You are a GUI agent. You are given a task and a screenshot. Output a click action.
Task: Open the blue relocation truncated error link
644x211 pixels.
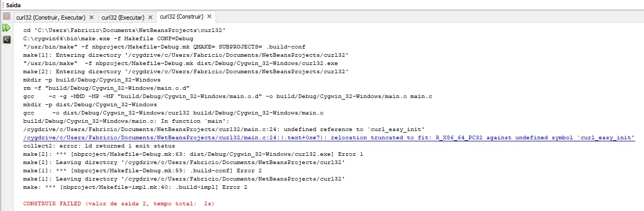tap(329, 138)
